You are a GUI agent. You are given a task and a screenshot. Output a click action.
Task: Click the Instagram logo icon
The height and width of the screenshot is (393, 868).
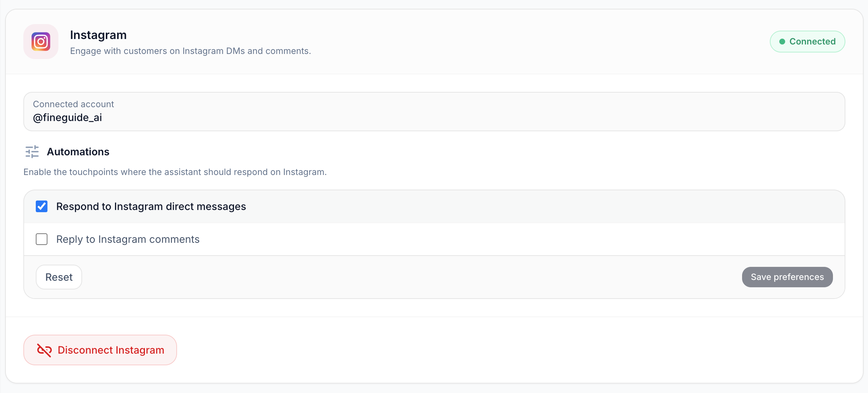[41, 42]
